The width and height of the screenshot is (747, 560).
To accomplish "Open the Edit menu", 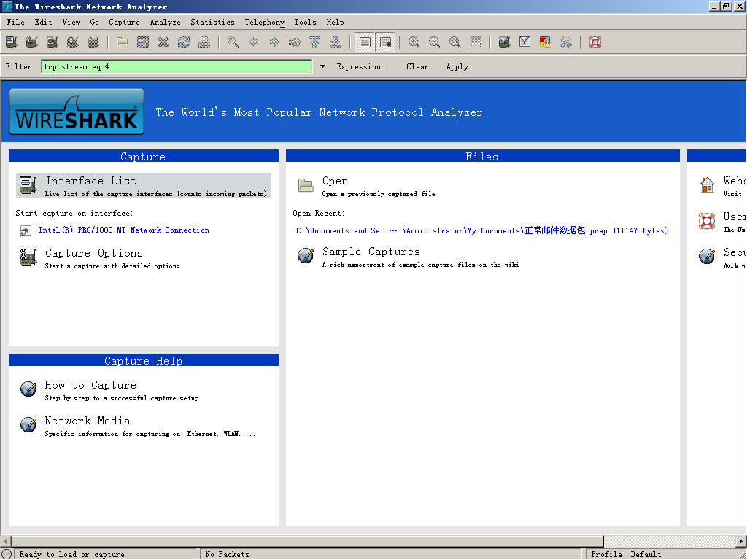I will tap(43, 22).
